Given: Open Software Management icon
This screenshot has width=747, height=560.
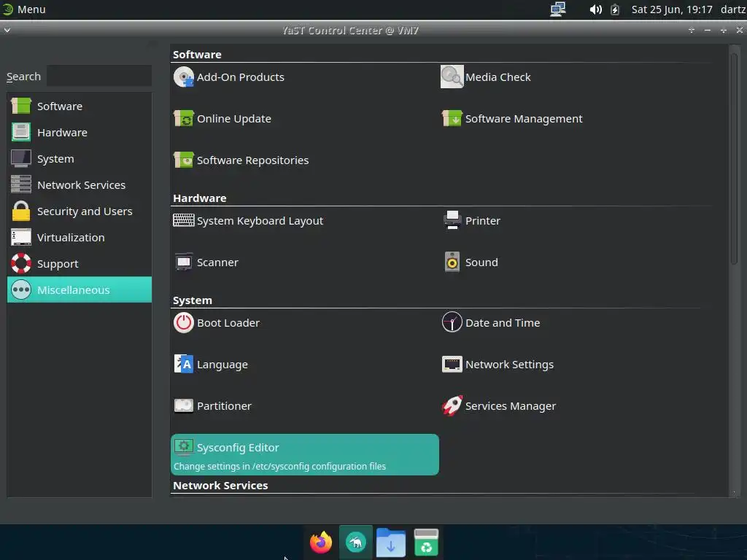Looking at the screenshot, I should point(452,119).
